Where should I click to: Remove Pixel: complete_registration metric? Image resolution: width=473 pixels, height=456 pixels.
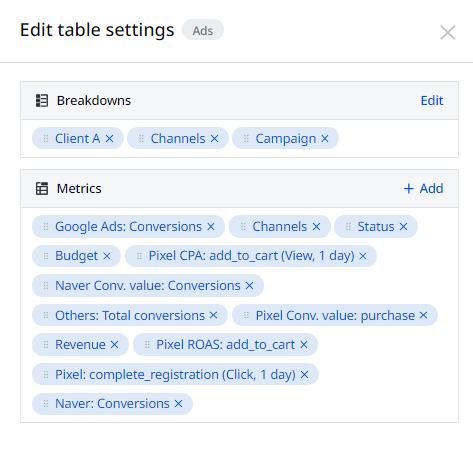304,374
